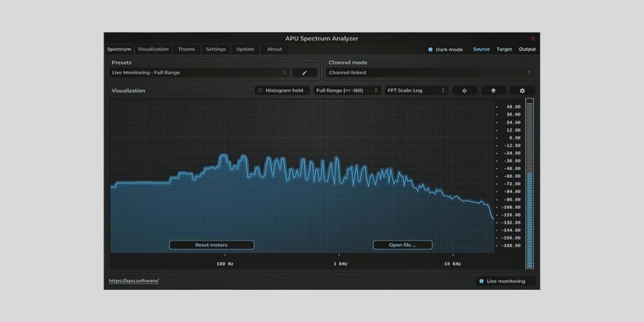Image resolution: width=644 pixels, height=322 pixels.
Task: Click the Reset meters button
Action: click(x=211, y=245)
